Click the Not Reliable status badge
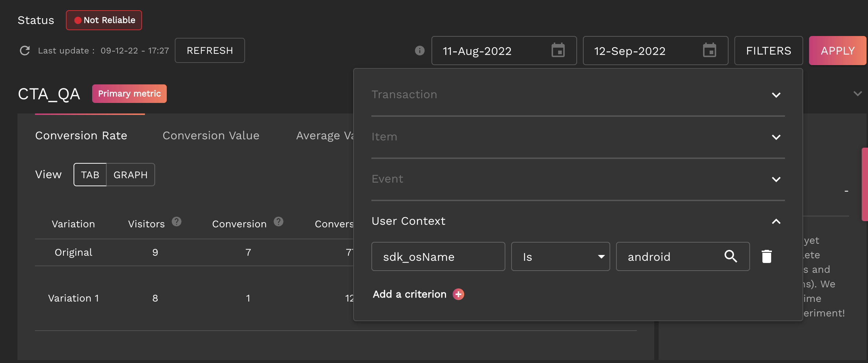 (104, 20)
